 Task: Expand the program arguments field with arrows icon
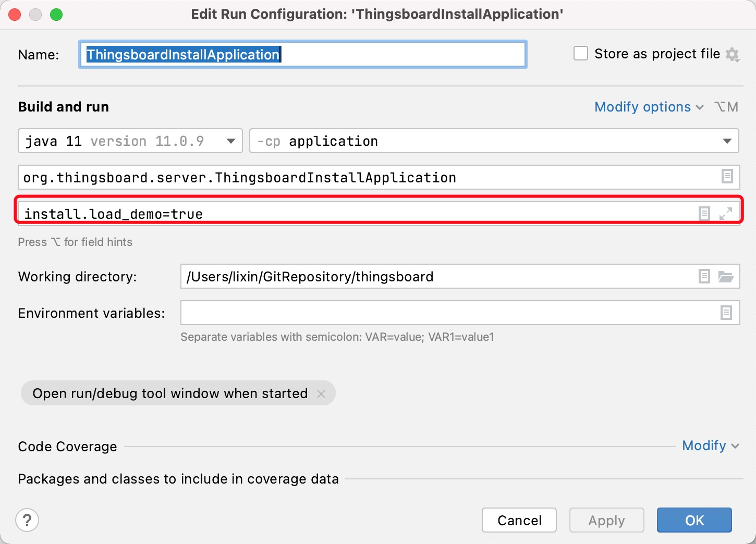coord(726,213)
